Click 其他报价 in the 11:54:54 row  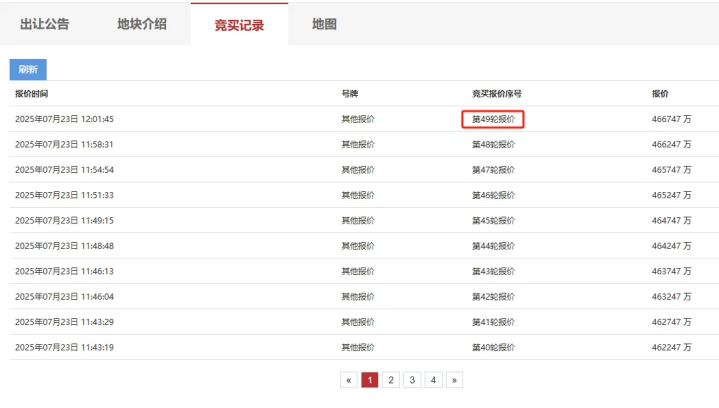(x=358, y=170)
